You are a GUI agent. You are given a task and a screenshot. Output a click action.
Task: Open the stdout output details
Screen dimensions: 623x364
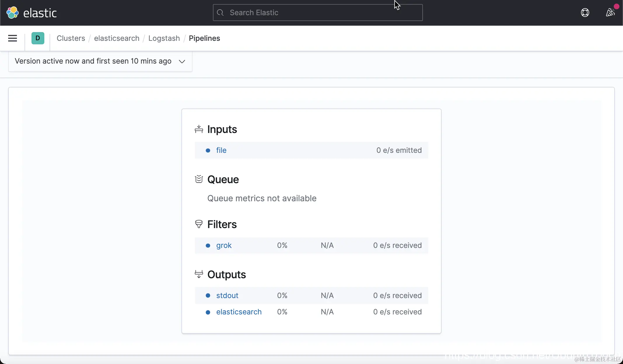point(227,295)
